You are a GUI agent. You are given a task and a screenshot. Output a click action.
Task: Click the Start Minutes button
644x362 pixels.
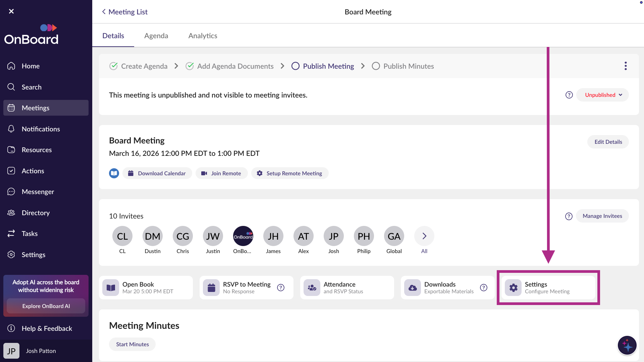[132, 344]
